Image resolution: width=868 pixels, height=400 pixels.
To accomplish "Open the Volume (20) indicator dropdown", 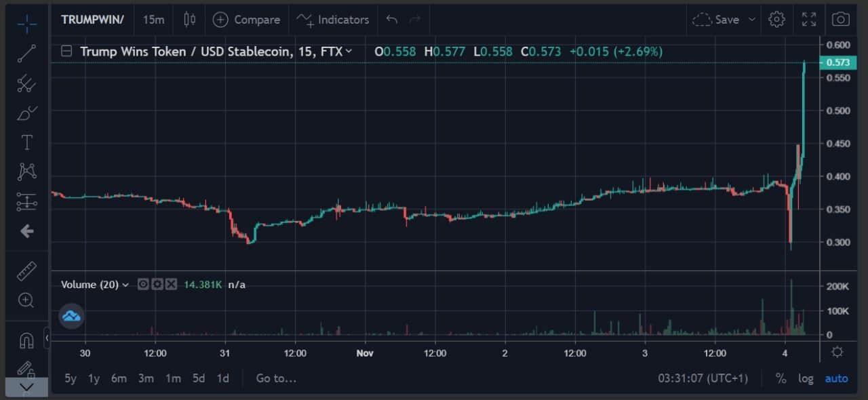I will (125, 285).
